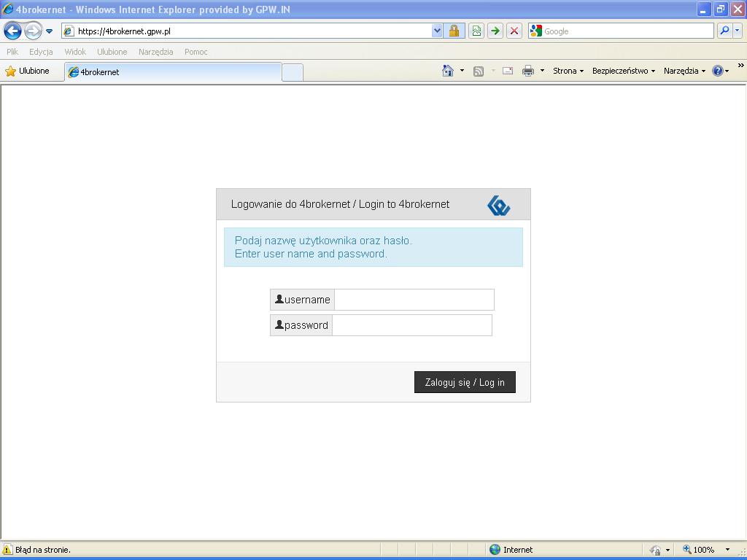Click the GPW logo in login header
Image resolution: width=747 pixels, height=560 pixels.
coord(499,205)
